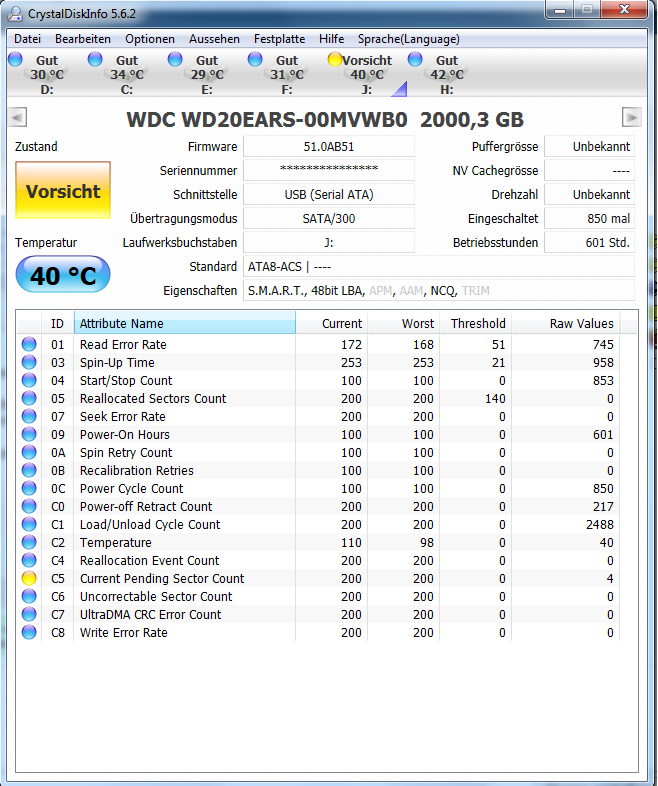Click the 40 °C temperature button
Screen dimensions: 658x786
click(x=63, y=274)
